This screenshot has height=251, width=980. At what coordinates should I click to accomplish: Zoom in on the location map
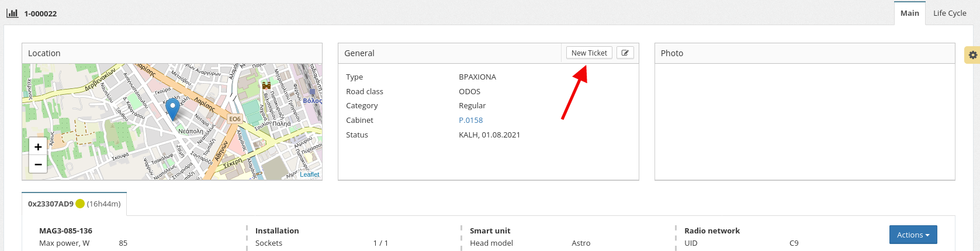click(x=38, y=147)
